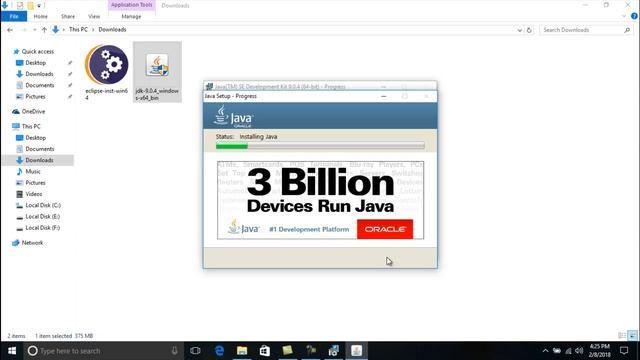
Task: Minimize the Java Setup Progress window
Action: pyautogui.click(x=384, y=96)
